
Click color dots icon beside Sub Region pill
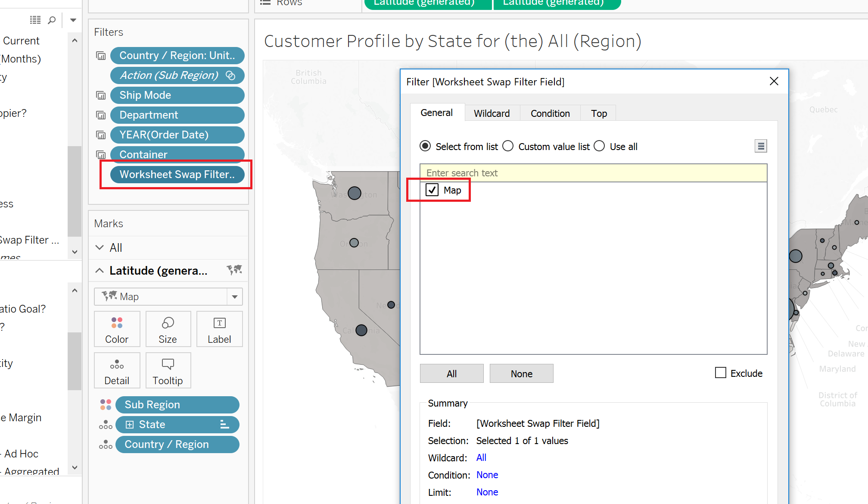coord(106,404)
